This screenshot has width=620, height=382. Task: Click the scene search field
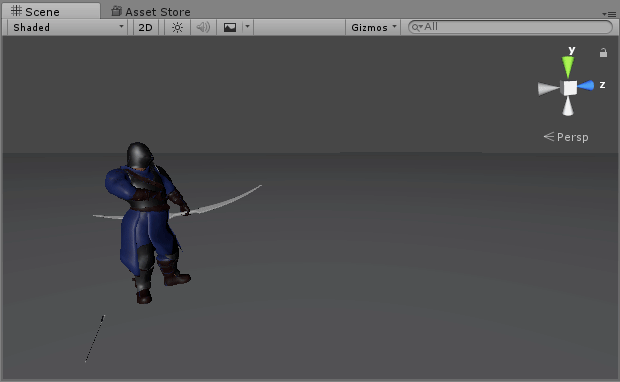pos(510,27)
